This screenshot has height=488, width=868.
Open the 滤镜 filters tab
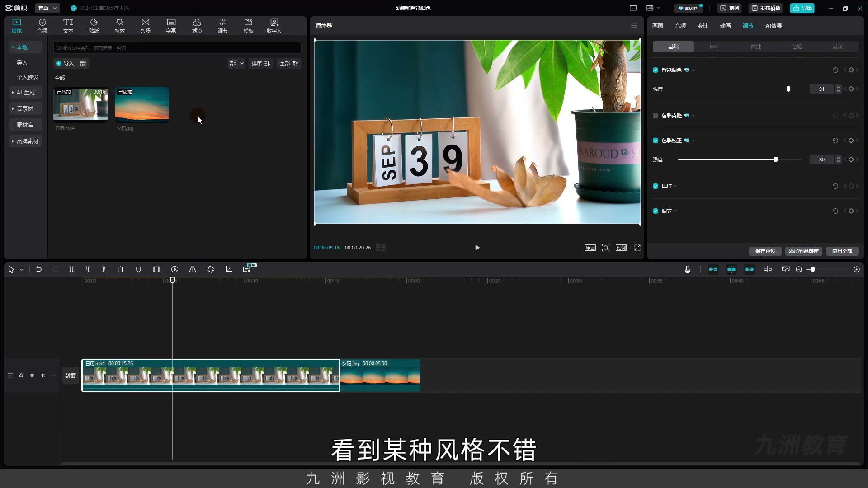point(197,26)
